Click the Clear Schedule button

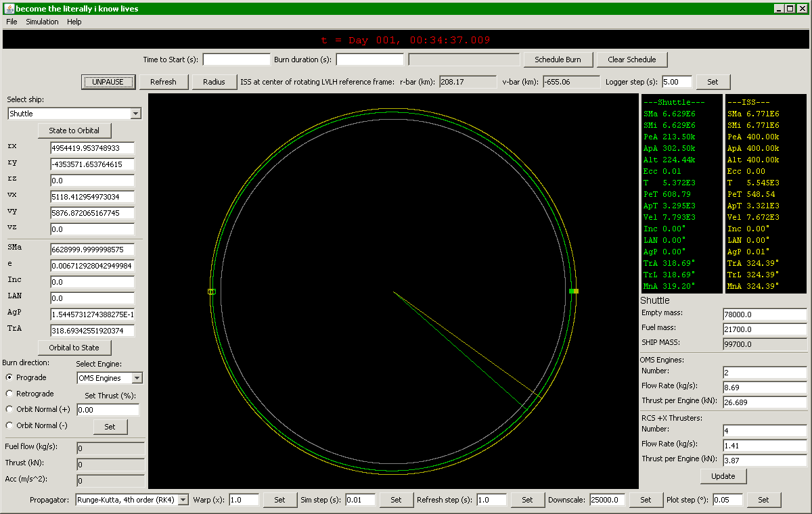[632, 60]
